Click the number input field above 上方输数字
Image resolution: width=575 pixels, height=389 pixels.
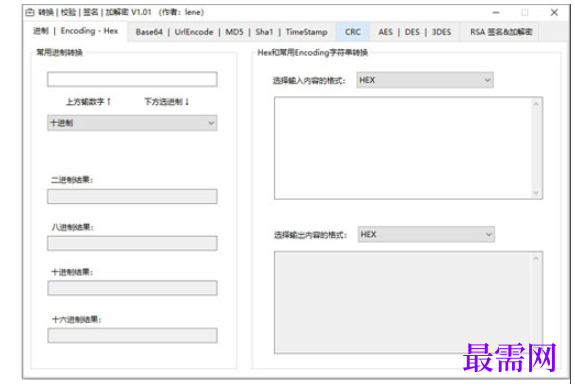tap(132, 79)
